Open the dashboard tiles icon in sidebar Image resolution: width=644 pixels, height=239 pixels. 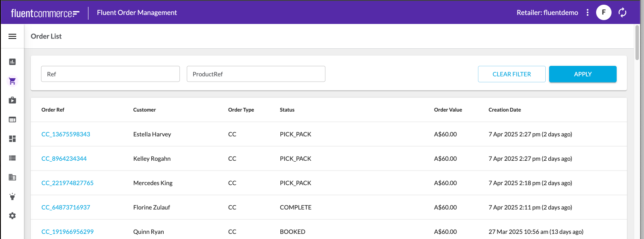tap(12, 139)
